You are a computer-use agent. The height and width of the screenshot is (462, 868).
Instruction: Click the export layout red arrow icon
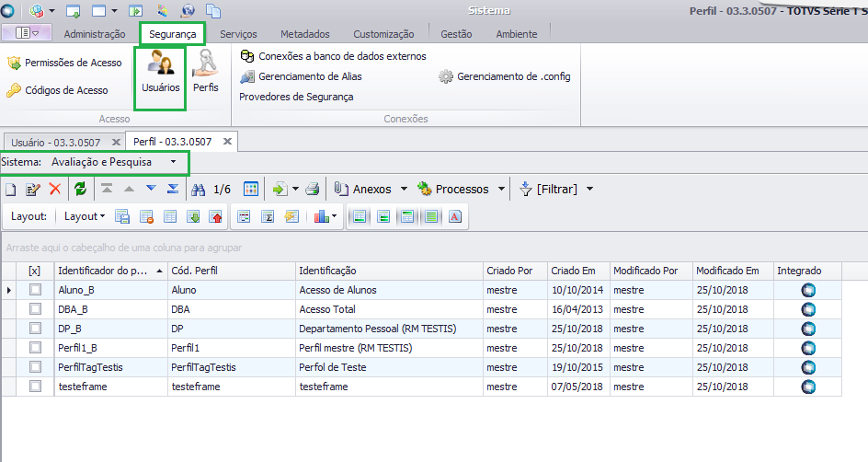[215, 216]
